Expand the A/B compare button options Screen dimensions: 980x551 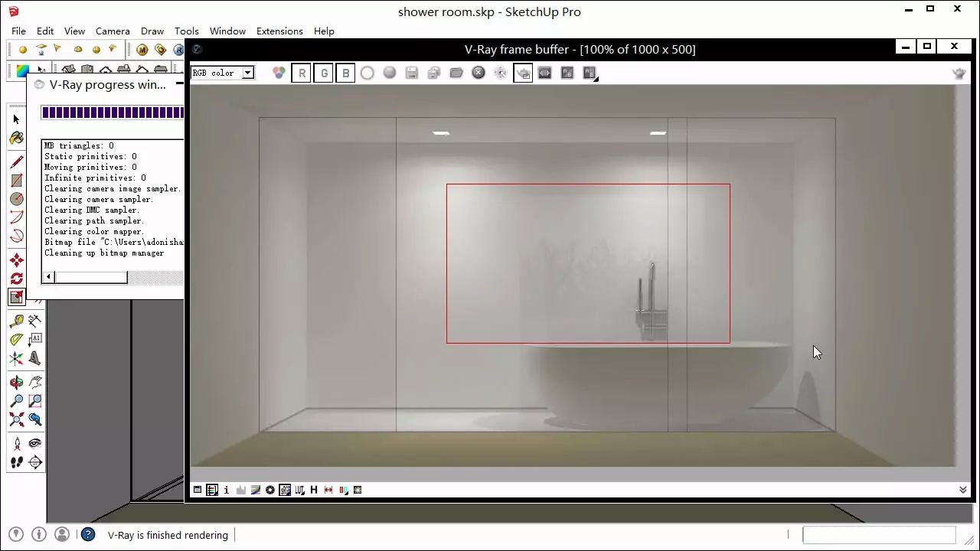pyautogui.click(x=590, y=73)
